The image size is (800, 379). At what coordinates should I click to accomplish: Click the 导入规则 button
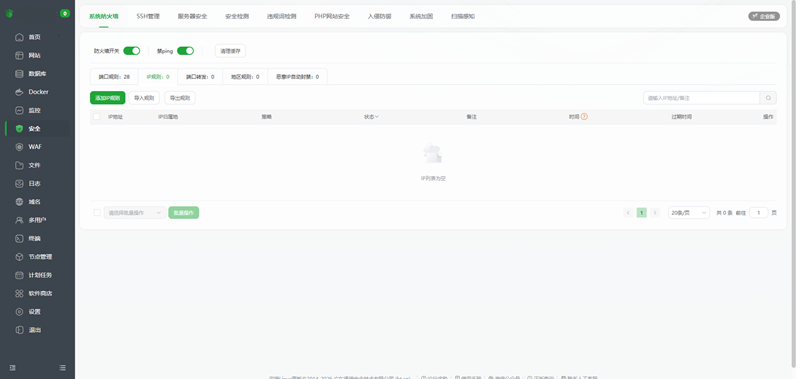tap(144, 98)
